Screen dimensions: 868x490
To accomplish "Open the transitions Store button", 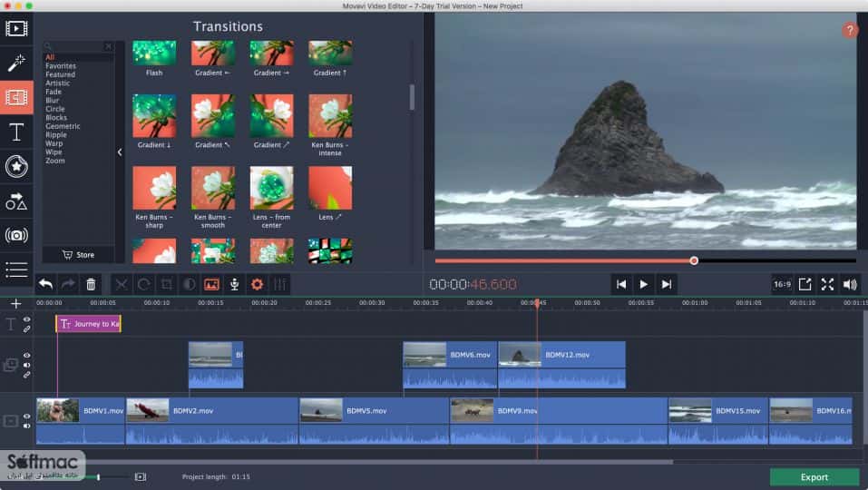I will [78, 255].
